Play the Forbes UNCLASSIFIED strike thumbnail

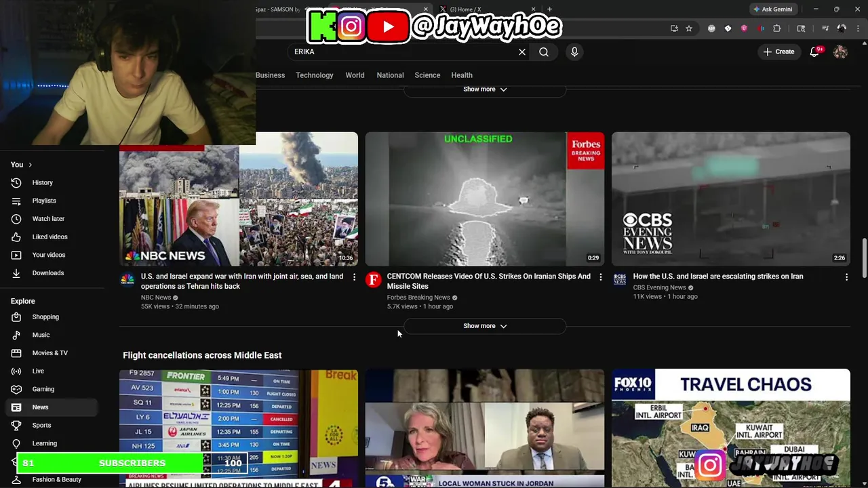[485, 199]
